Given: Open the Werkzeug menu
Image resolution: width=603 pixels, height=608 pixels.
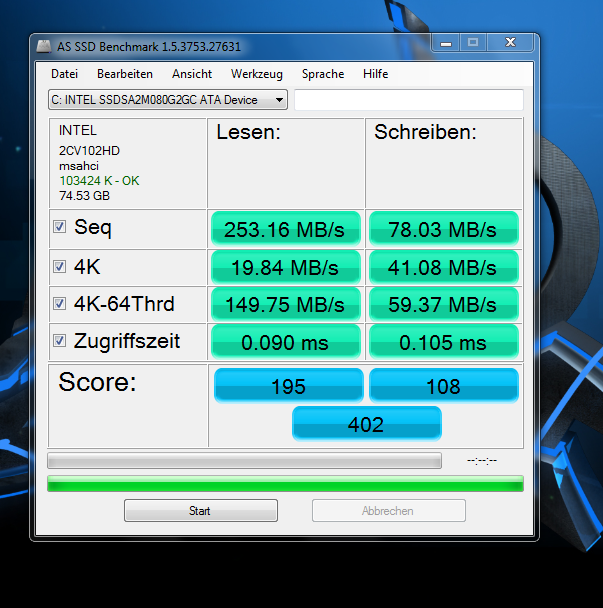Looking at the screenshot, I should pos(257,74).
